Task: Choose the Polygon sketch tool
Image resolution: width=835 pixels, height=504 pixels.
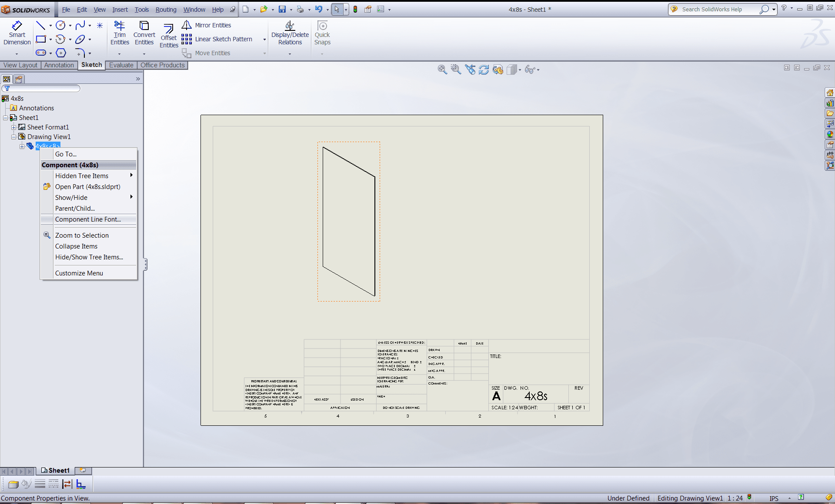Action: (61, 53)
